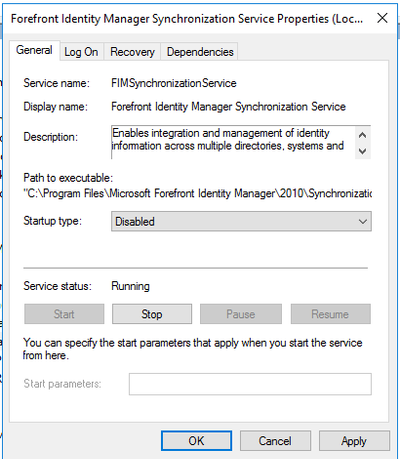Apply the service property changes

(354, 441)
